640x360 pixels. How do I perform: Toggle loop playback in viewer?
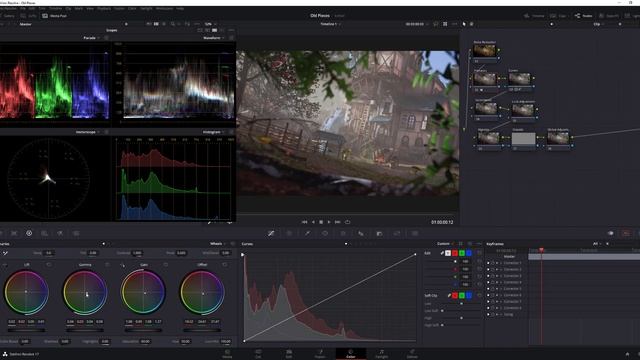[347, 222]
